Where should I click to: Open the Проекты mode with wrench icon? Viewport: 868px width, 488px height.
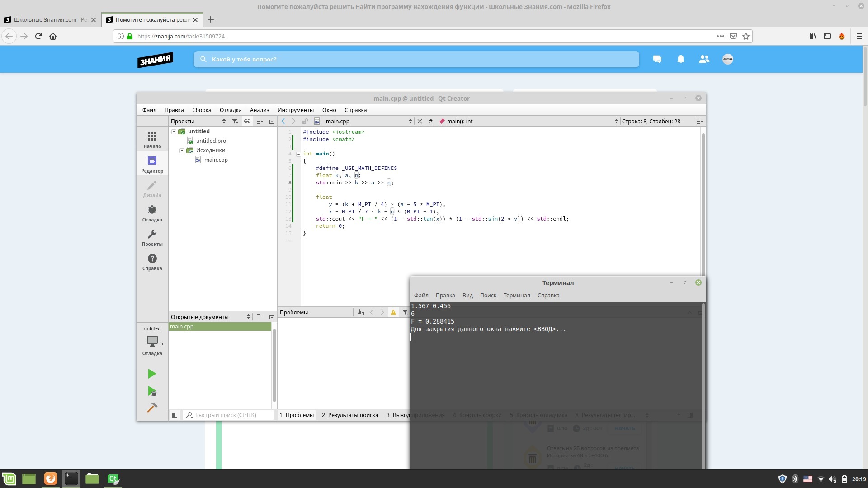click(152, 238)
